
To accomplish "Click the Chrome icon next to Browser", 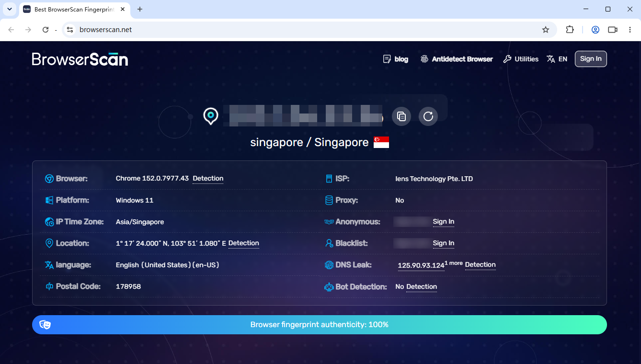I will 49,179.
